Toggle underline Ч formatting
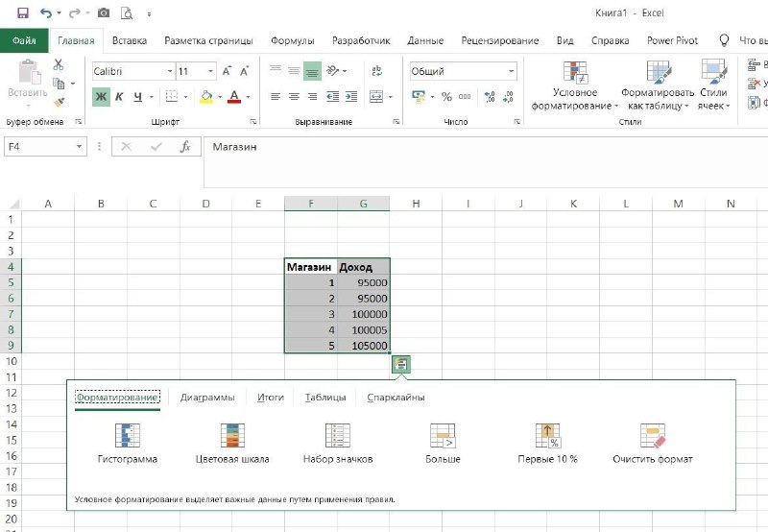 click(137, 96)
